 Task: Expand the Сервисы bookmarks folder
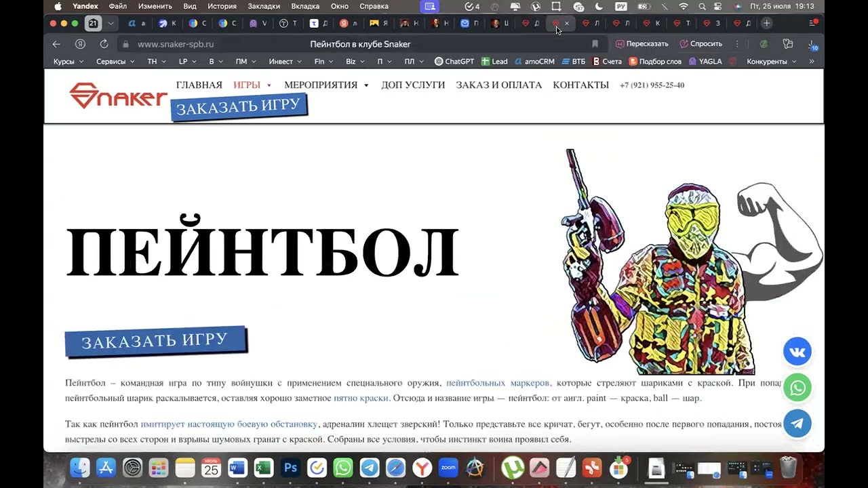(x=115, y=62)
